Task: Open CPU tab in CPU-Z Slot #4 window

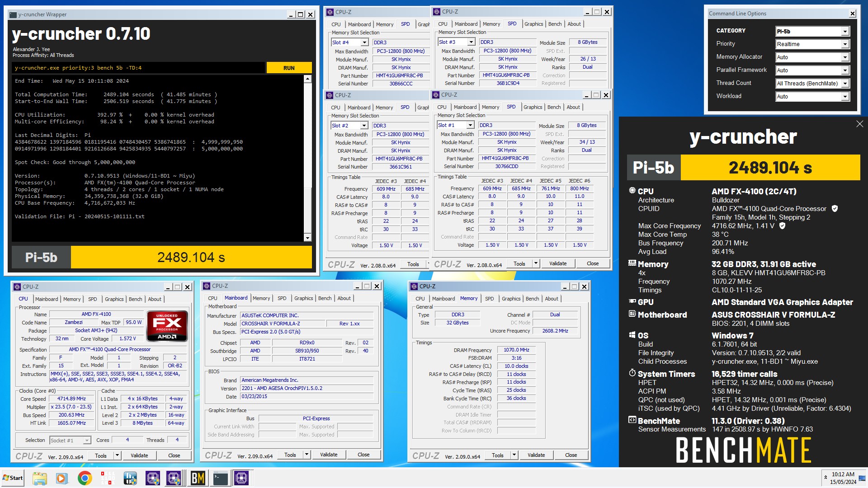Action: 336,24
